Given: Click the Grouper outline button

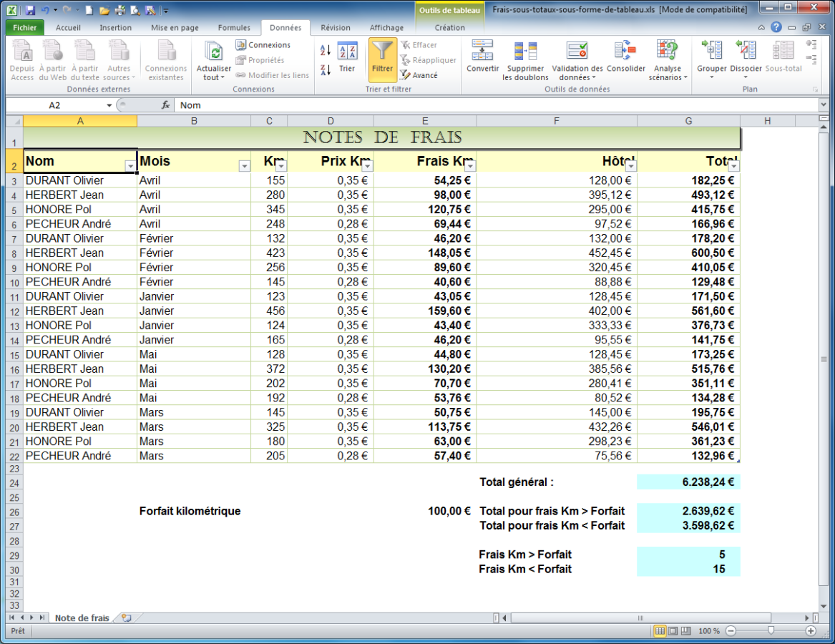Looking at the screenshot, I should (712, 59).
